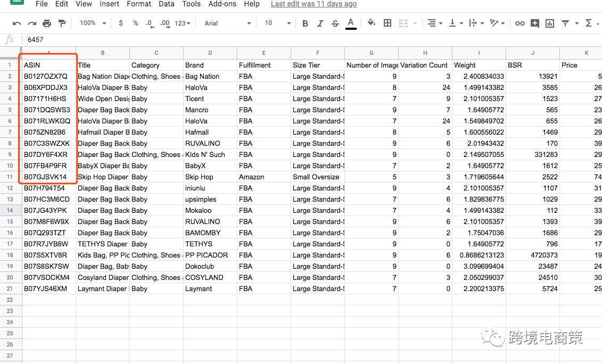Viewport: 602px width, 364px height.
Task: Click the Print icon
Action: pos(47,23)
